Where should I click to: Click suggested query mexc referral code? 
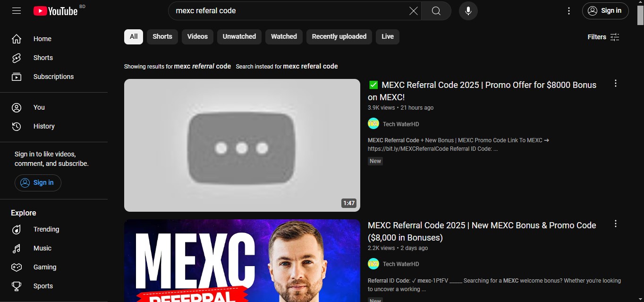pos(203,66)
